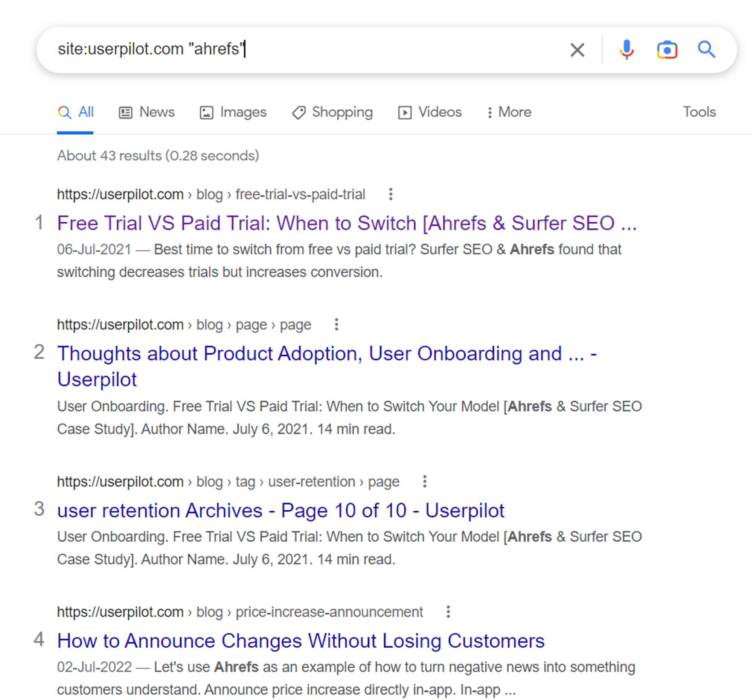Image resolution: width=753 pixels, height=700 pixels.
Task: Open options for free-trial-vs-paid-trial result
Action: click(x=391, y=194)
